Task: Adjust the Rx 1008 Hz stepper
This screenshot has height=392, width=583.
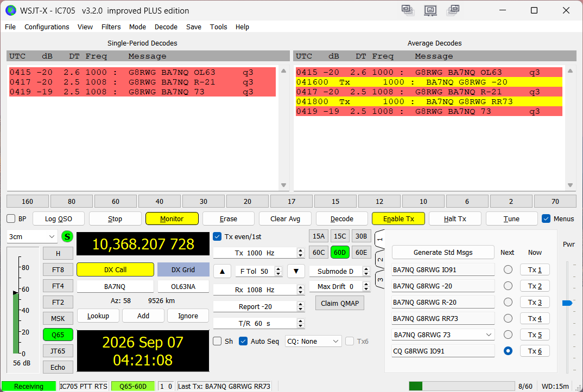Action: [300, 290]
